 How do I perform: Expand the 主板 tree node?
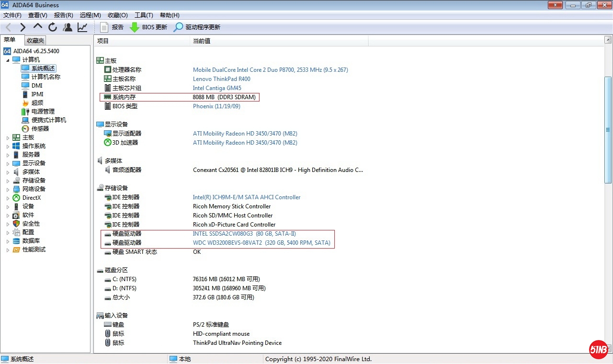point(8,137)
